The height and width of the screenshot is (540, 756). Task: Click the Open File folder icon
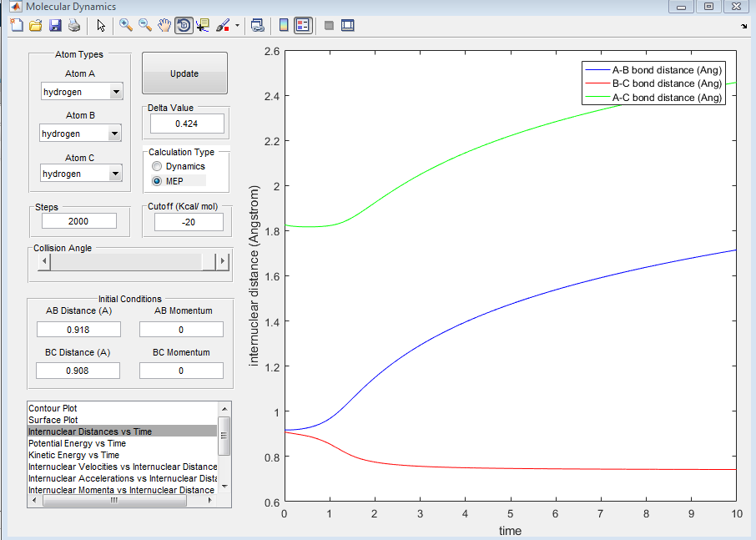pyautogui.click(x=35, y=25)
